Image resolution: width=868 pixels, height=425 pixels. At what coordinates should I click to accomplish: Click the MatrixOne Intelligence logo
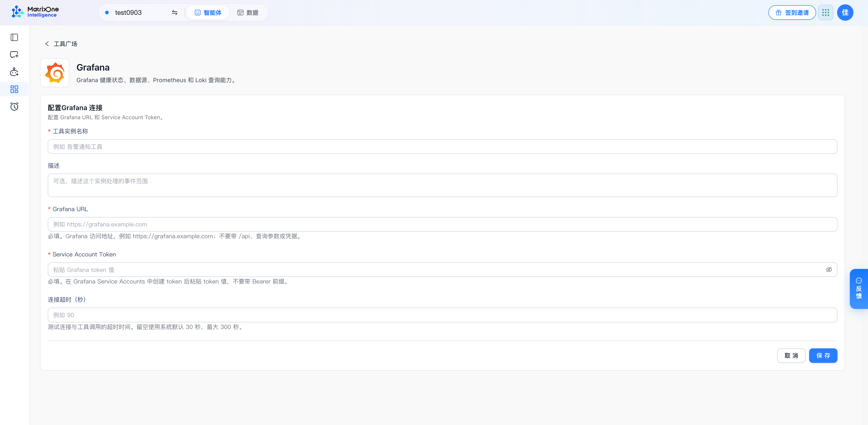tap(35, 12)
